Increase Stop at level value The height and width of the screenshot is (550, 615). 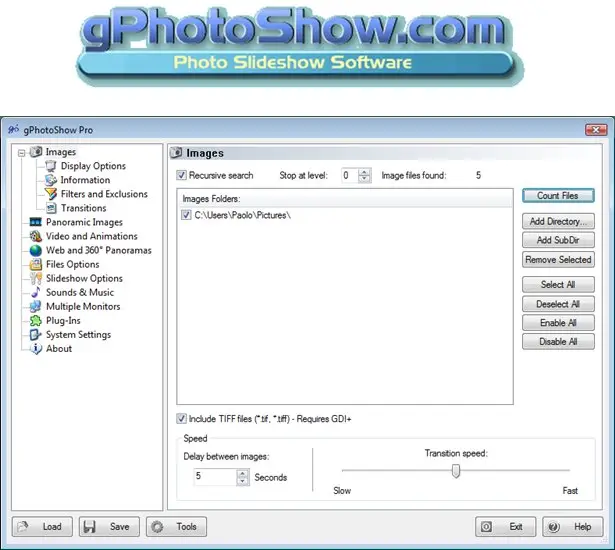(x=364, y=172)
